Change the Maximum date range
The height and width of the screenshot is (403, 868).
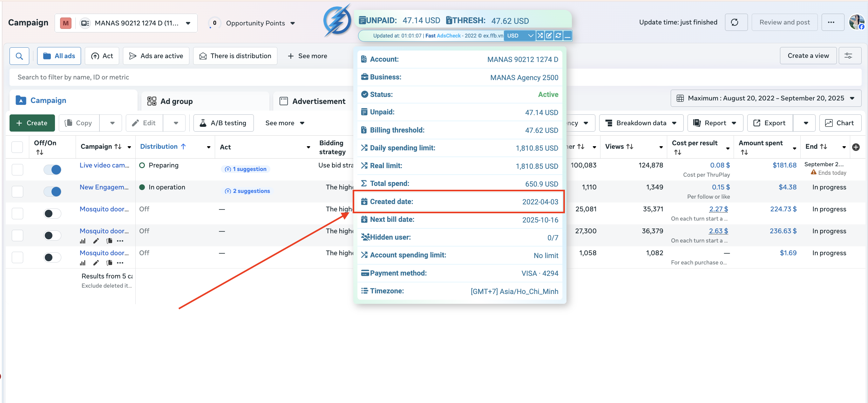pos(766,98)
